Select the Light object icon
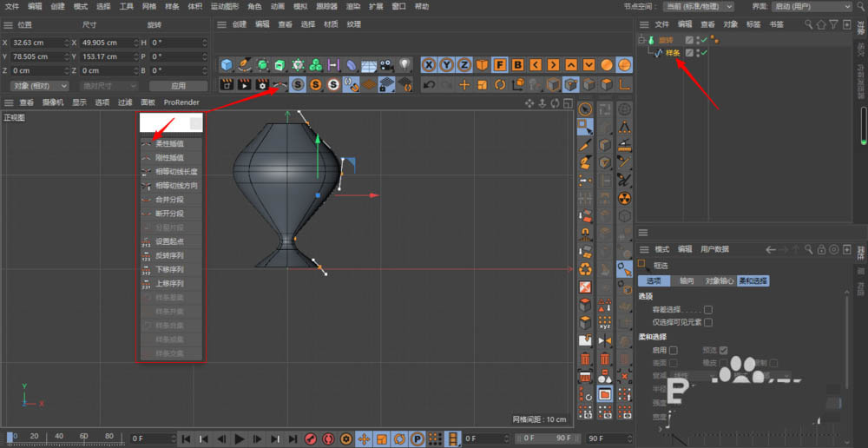This screenshot has width=868, height=448. tap(404, 65)
